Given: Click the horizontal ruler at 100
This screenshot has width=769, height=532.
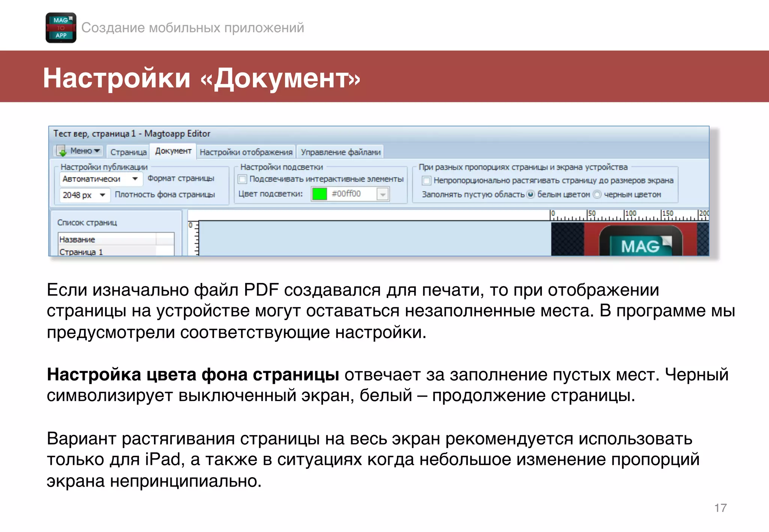Looking at the screenshot, I should (x=630, y=213).
